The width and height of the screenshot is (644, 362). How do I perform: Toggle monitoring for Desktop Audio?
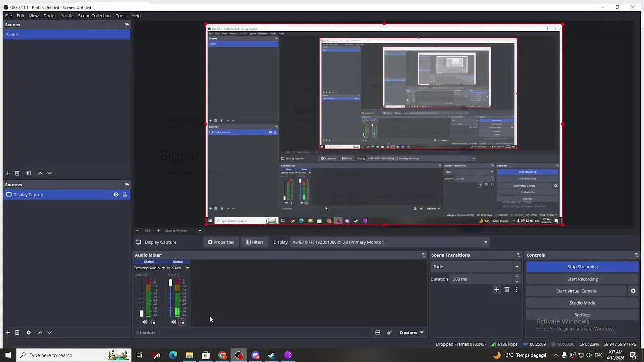[x=153, y=322]
